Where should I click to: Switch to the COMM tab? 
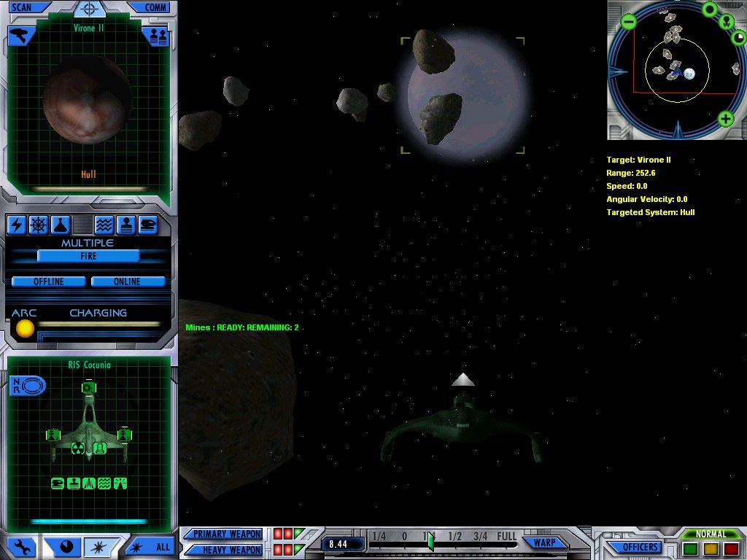pyautogui.click(x=158, y=7)
